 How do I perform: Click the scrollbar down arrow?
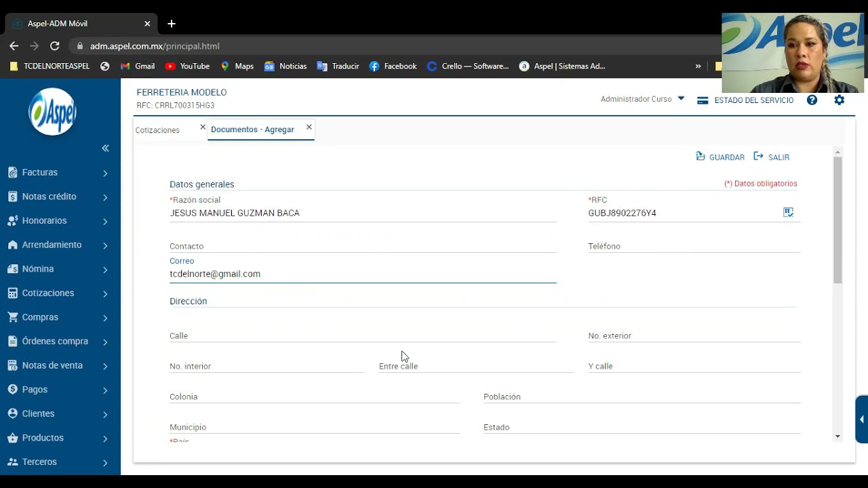pyautogui.click(x=838, y=436)
